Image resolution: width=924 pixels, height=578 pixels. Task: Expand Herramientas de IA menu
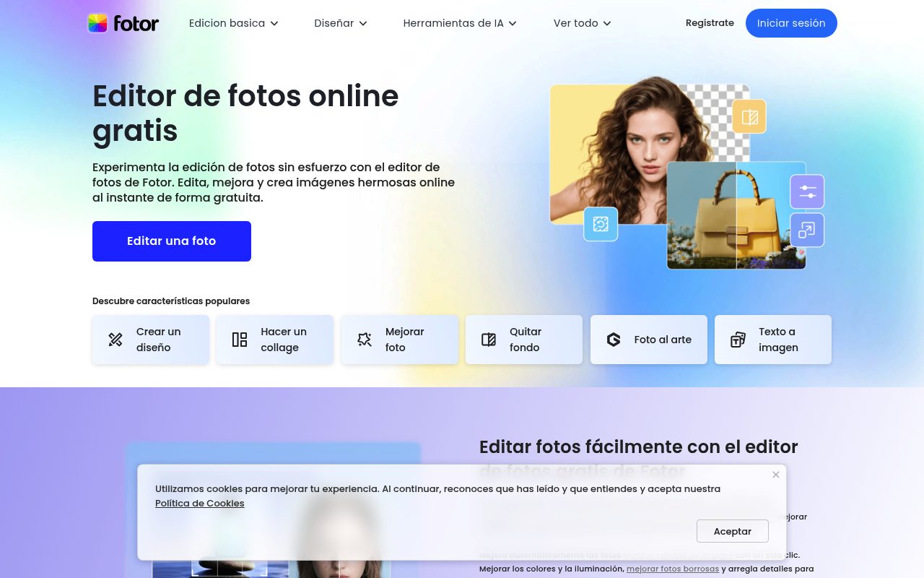coord(460,23)
